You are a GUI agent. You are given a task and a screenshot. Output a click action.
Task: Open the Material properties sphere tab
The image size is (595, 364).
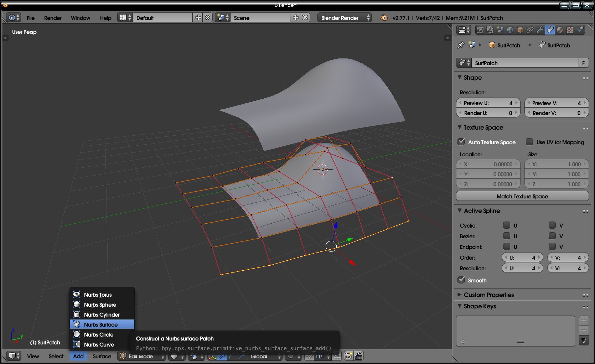560,30
